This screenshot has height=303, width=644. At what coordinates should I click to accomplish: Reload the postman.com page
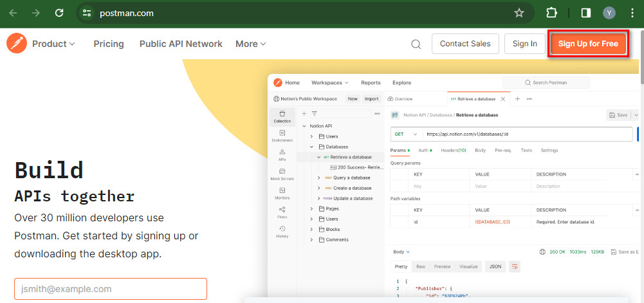click(x=59, y=13)
